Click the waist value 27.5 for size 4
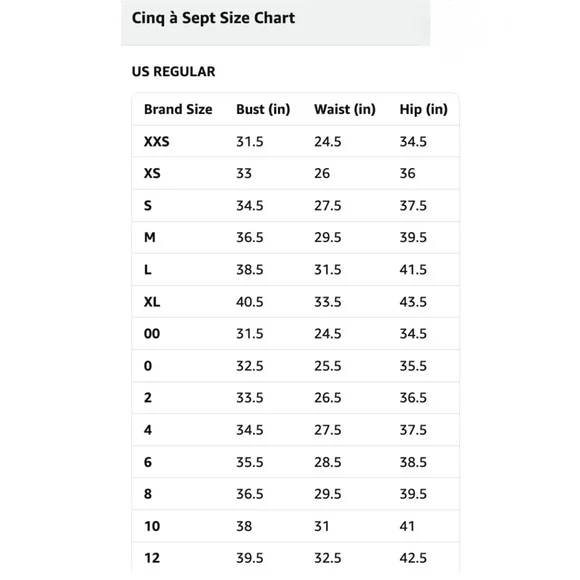This screenshot has height=580, width=580. 328,430
